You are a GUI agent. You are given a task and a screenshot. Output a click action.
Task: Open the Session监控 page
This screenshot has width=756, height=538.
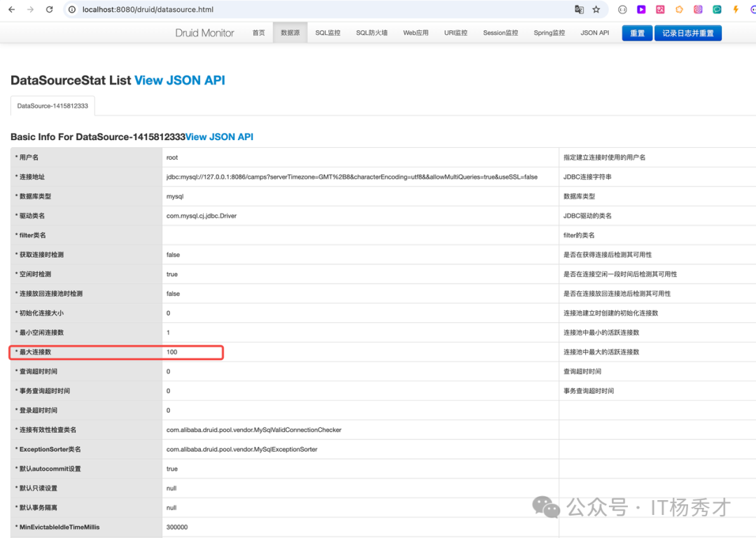[500, 33]
